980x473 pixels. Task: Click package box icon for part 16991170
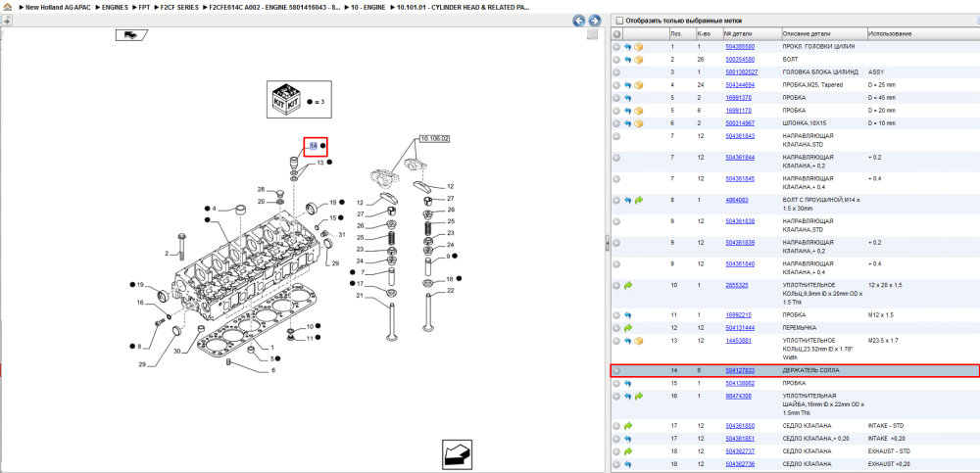pyautogui.click(x=638, y=111)
